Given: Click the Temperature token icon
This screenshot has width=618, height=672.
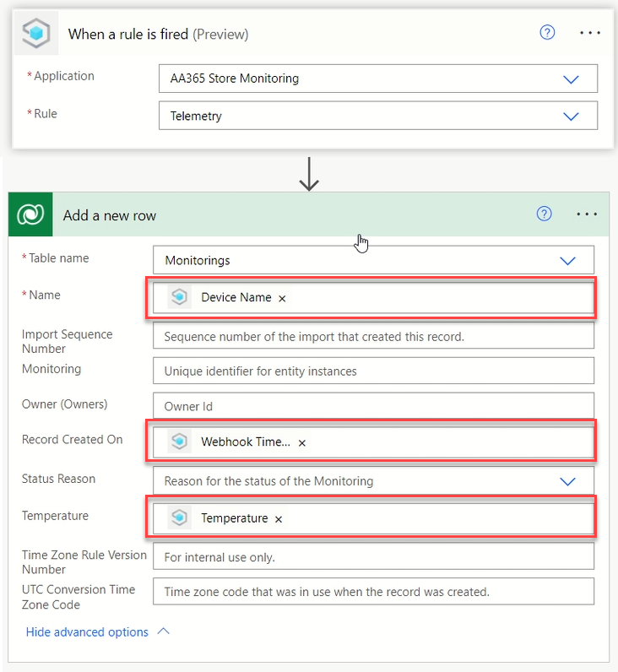Looking at the screenshot, I should click(179, 518).
